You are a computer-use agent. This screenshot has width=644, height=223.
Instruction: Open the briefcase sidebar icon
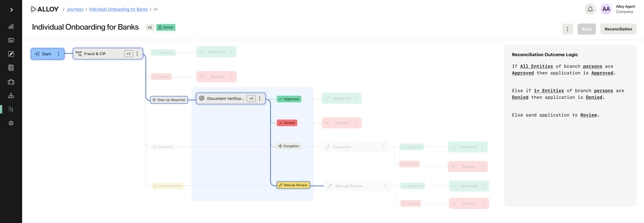11,82
